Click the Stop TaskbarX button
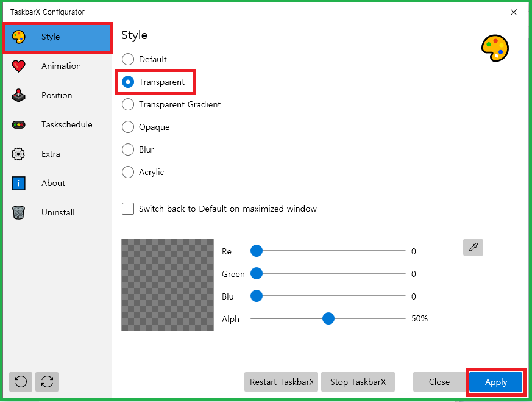532x402 pixels. coord(358,382)
